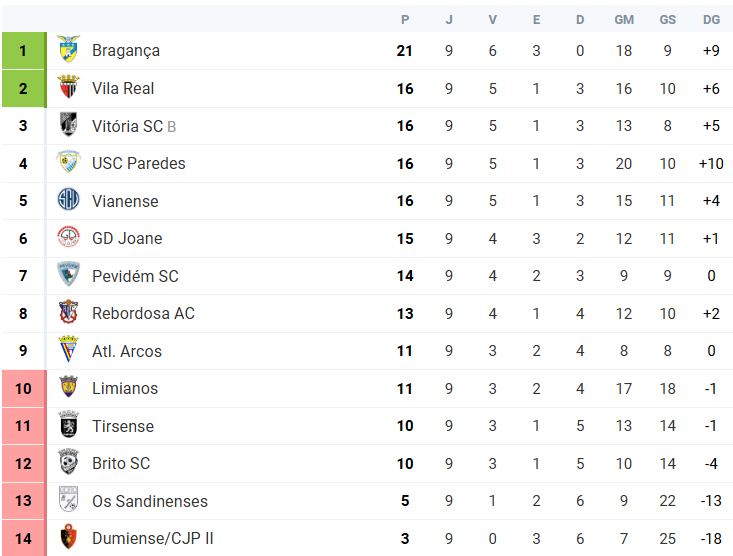This screenshot has width=733, height=556.
Task: Click the Pevidém SC shield logo
Action: [68, 274]
